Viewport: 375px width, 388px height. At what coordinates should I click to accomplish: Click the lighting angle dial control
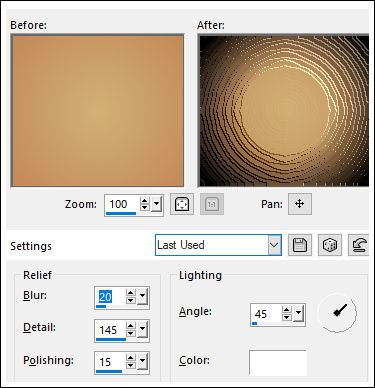tap(337, 313)
